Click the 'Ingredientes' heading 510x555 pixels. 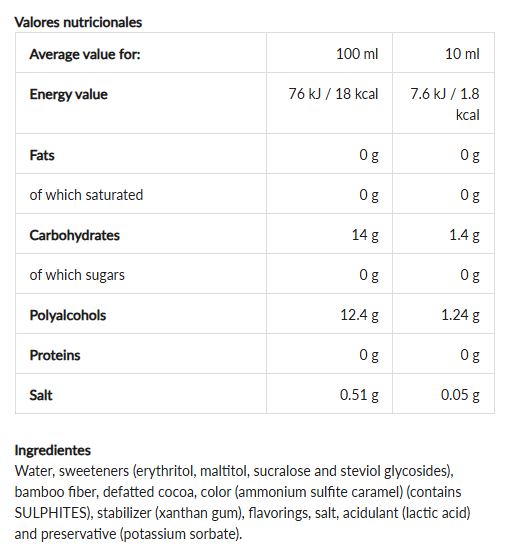tap(53, 450)
